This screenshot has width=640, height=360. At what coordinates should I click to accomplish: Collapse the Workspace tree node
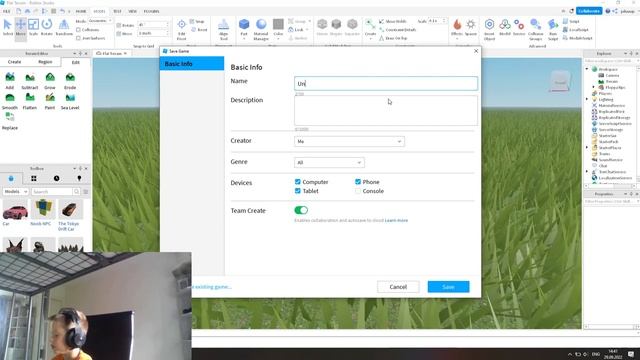click(x=587, y=69)
